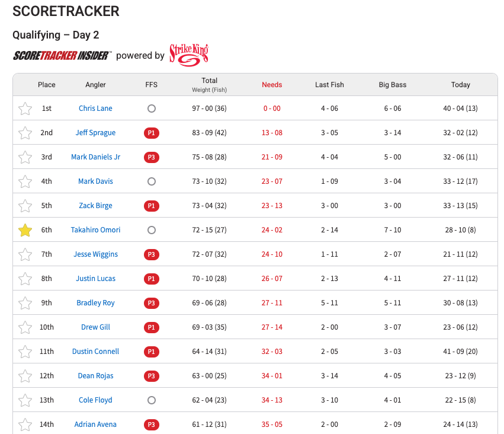Click the FFS column header
The height and width of the screenshot is (434, 504).
152,85
